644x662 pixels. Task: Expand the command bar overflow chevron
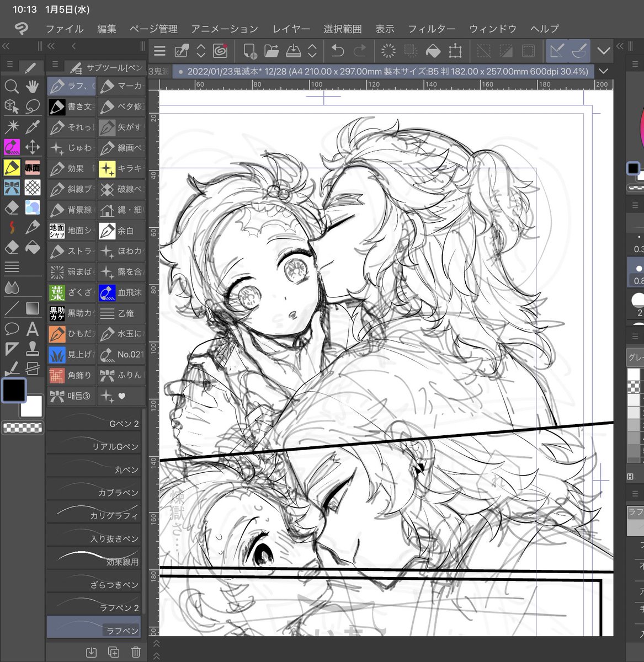(x=603, y=51)
